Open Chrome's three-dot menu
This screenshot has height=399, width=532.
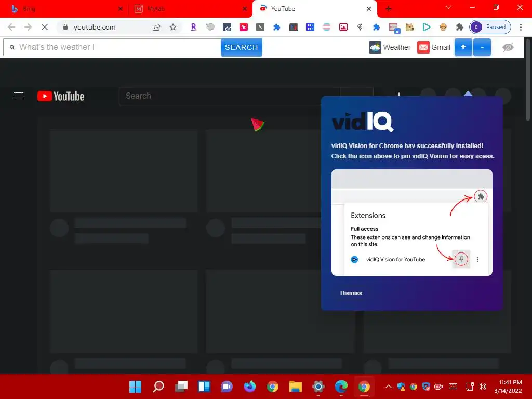(521, 27)
